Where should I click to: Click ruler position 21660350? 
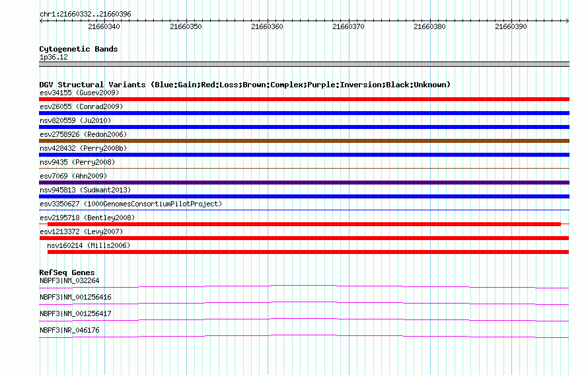point(186,26)
